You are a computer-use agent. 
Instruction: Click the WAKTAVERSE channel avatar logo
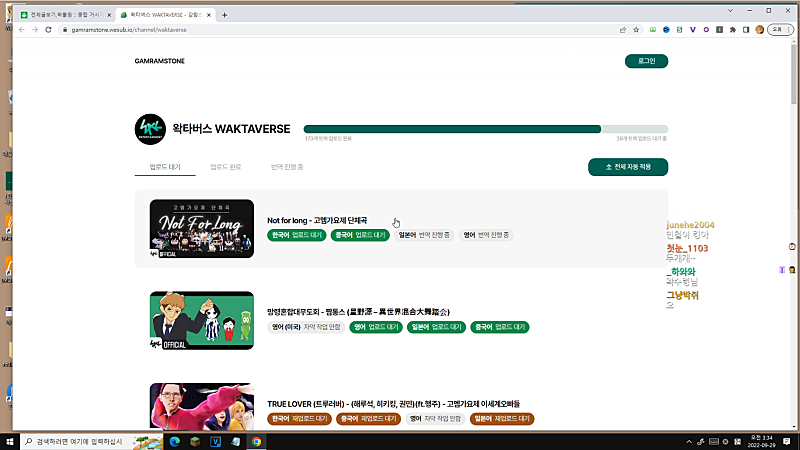coord(150,129)
